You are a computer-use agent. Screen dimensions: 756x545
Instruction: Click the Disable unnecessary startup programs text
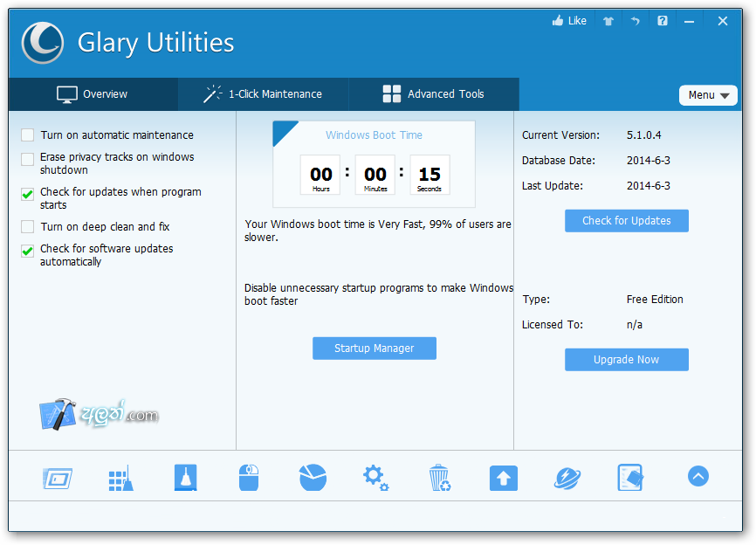click(x=379, y=294)
